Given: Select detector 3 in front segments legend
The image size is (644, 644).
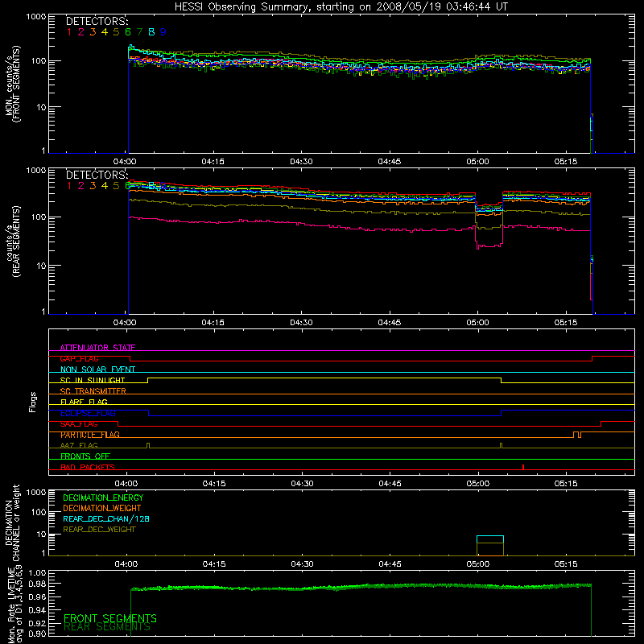Looking at the screenshot, I should tap(93, 32).
